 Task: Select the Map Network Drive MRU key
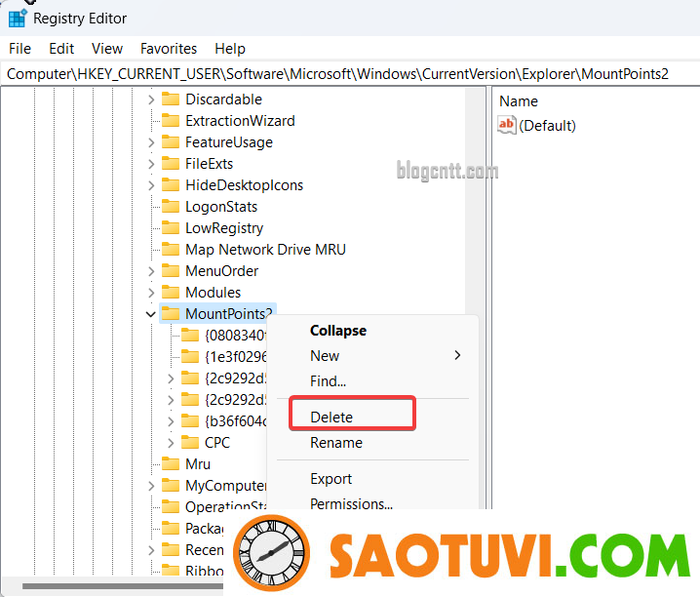[265, 250]
